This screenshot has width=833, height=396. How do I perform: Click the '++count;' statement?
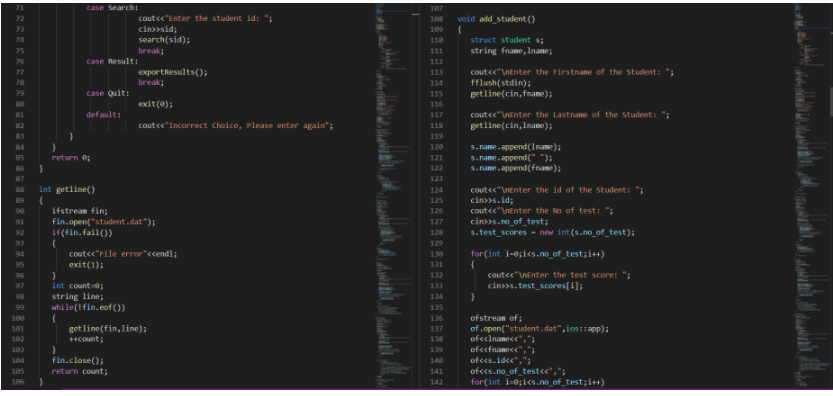(x=86, y=340)
